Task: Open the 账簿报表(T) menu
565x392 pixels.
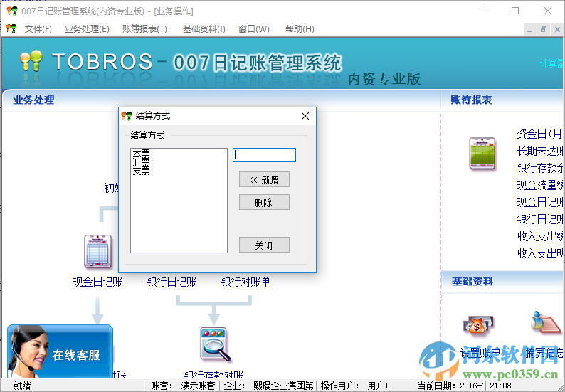Action: (x=144, y=29)
